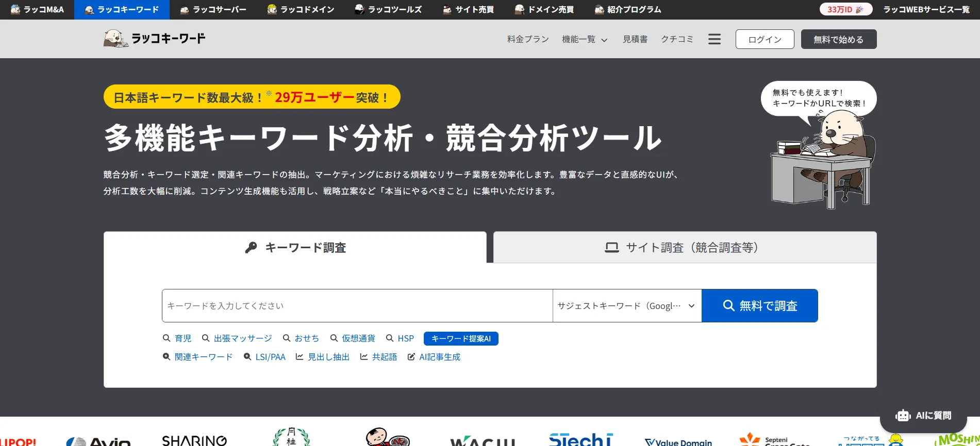Search sample keyword 育児
Viewport: 980px width, 446px height.
pos(177,338)
